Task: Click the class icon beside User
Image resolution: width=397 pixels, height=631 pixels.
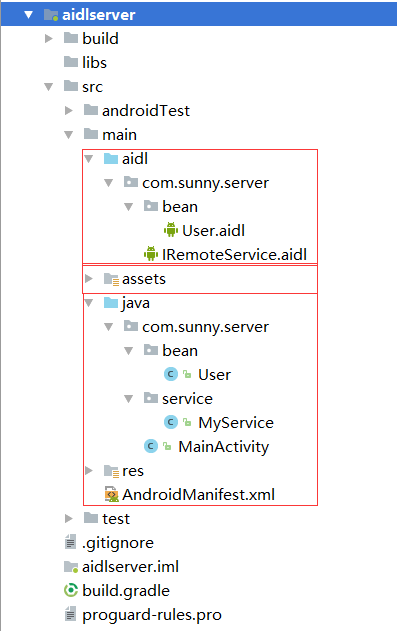Action: (171, 374)
